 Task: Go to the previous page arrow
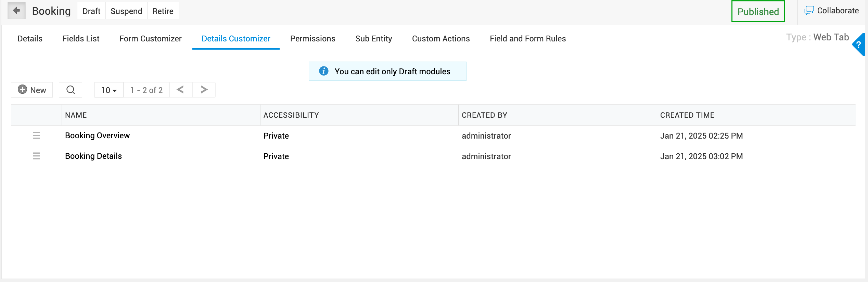click(180, 90)
